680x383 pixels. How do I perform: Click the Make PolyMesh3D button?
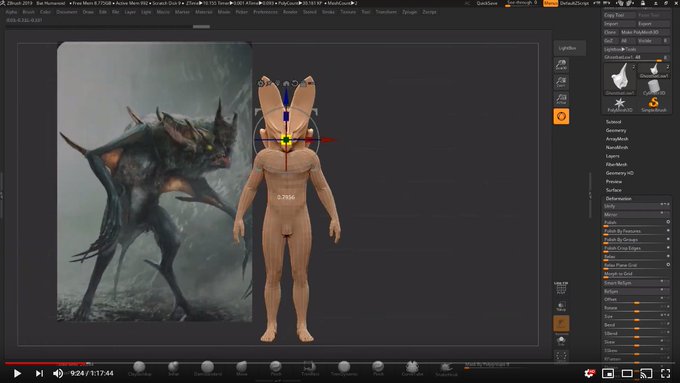click(x=644, y=32)
